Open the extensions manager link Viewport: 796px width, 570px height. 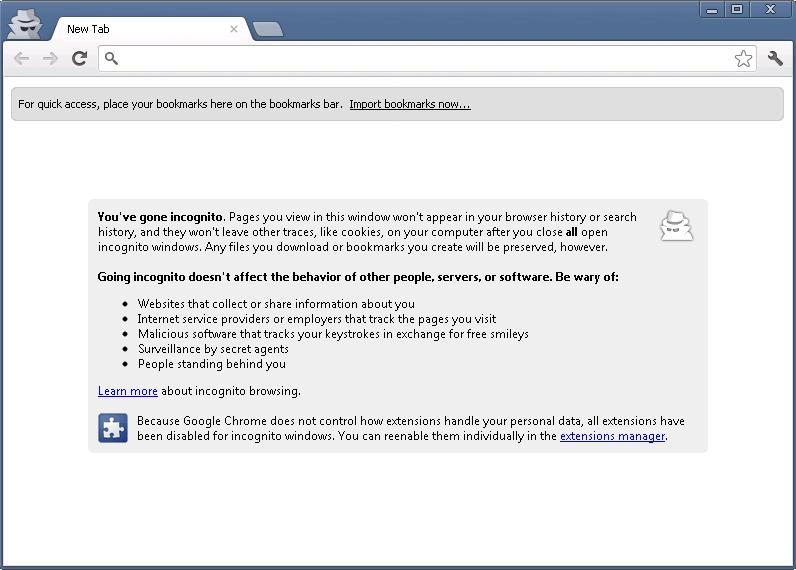(612, 436)
